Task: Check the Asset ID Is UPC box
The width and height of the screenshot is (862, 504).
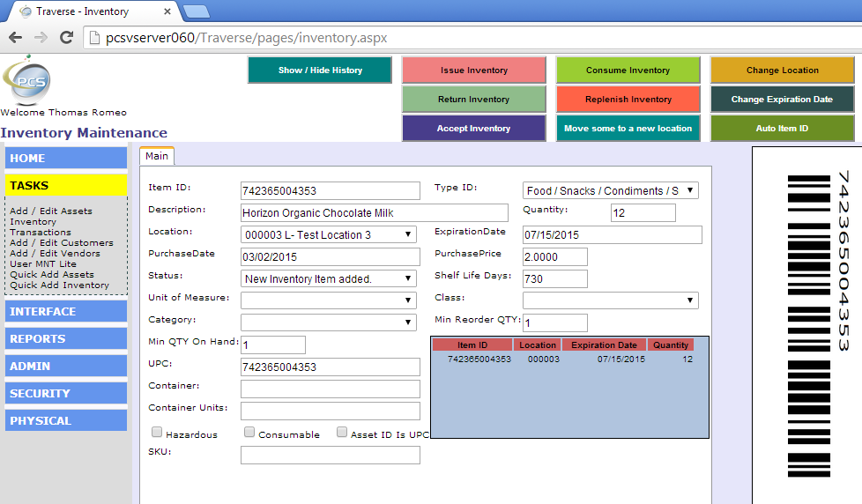Action: pos(342,433)
